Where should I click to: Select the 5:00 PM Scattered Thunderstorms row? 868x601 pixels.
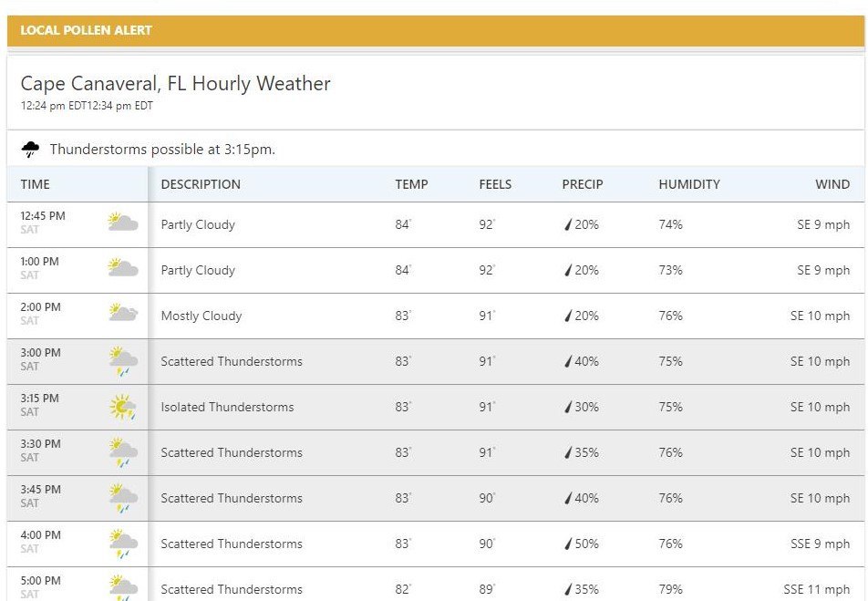[x=436, y=585]
